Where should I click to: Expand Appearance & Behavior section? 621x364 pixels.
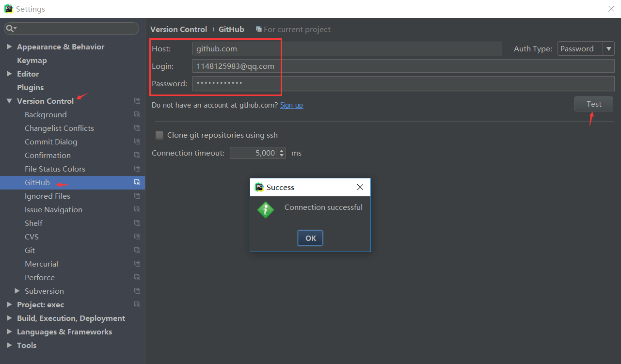pyautogui.click(x=9, y=47)
